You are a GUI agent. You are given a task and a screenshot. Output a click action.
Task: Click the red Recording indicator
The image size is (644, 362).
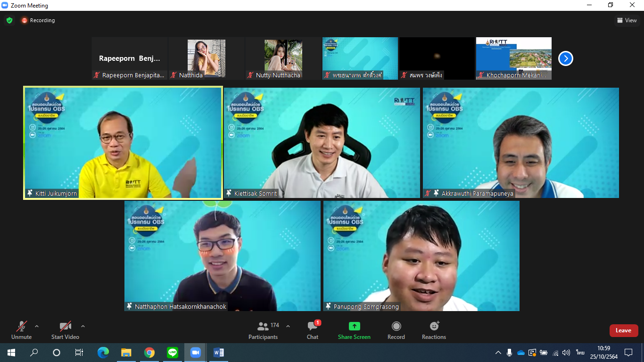(38, 20)
